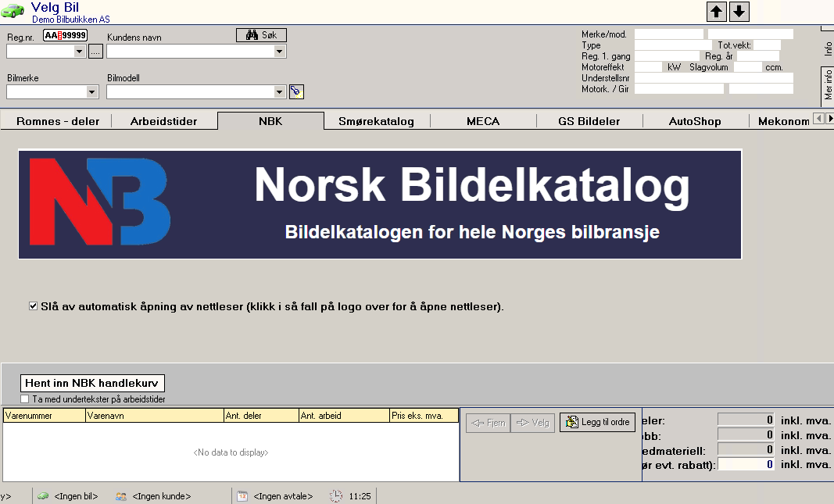Click the flashlight icon beside Bilmodell dropdown

(x=296, y=91)
